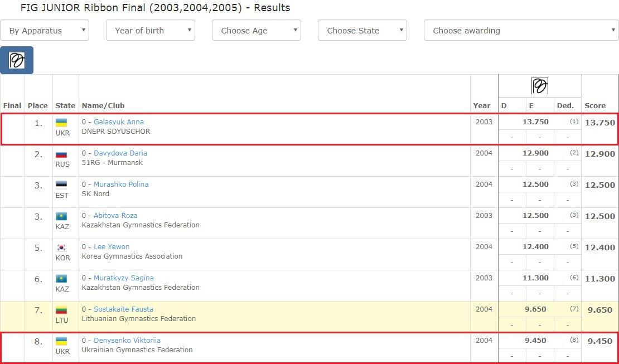This screenshot has width=619, height=364.
Task: Click the blue ribbon apparatus button
Action: 17,60
